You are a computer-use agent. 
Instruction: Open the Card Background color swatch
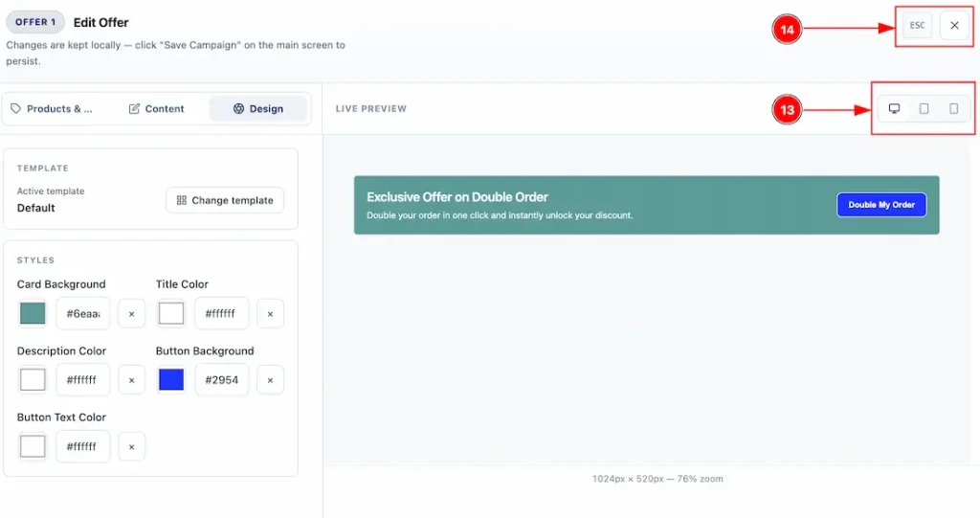click(x=33, y=313)
